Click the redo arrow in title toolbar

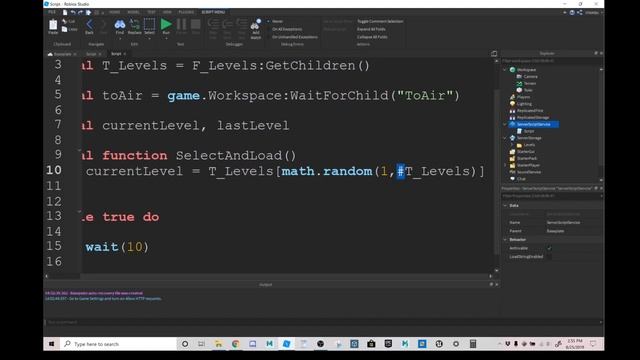(80, 13)
